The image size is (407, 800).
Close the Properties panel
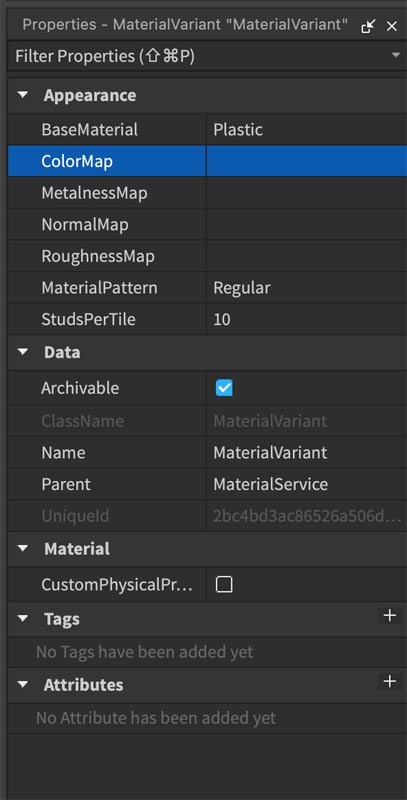(392, 27)
